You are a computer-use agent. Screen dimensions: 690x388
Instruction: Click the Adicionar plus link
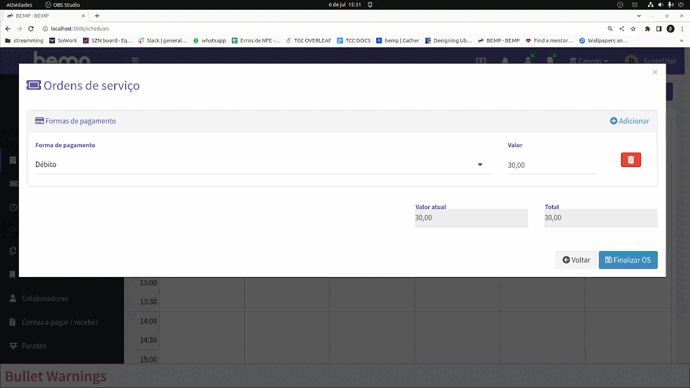point(629,121)
